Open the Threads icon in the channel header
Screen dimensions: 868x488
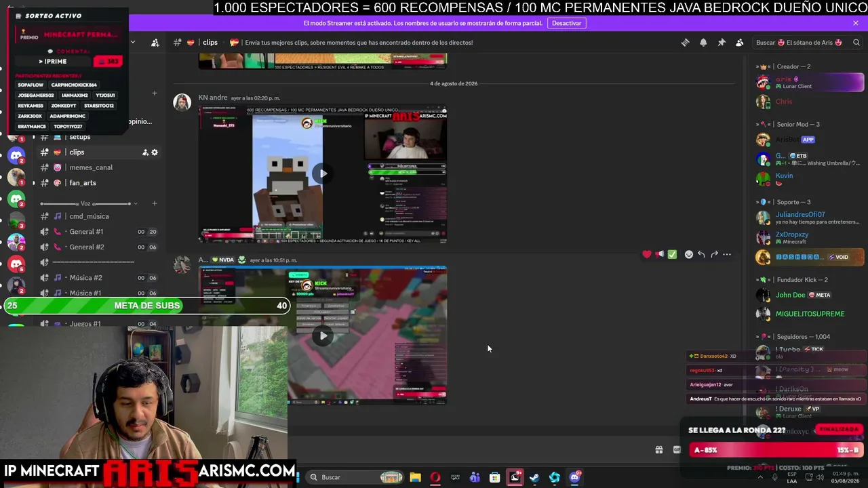coord(685,42)
